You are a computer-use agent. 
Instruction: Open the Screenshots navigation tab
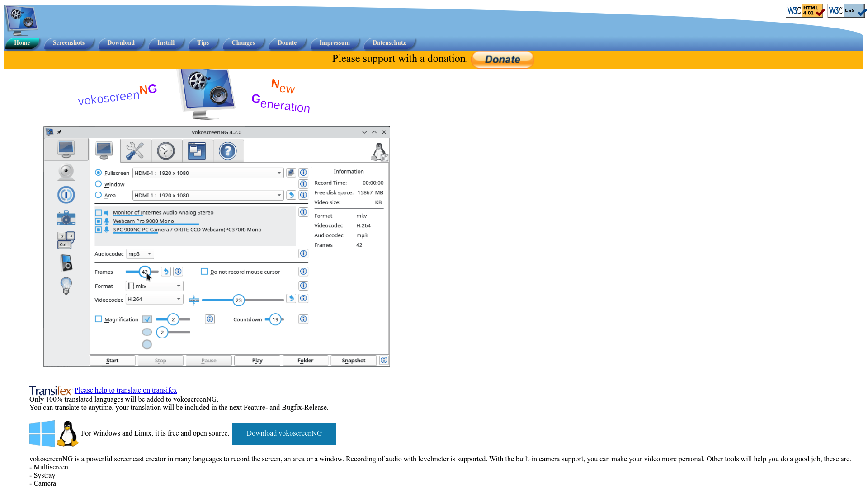69,43
